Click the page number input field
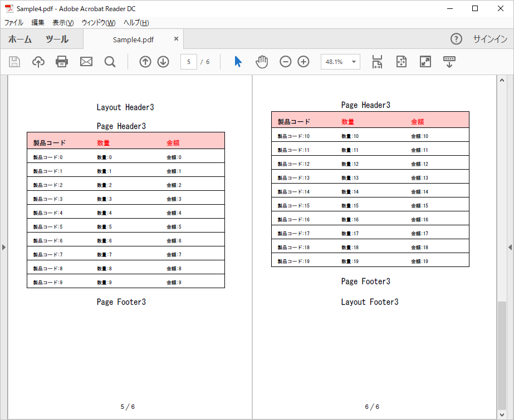 pos(189,62)
